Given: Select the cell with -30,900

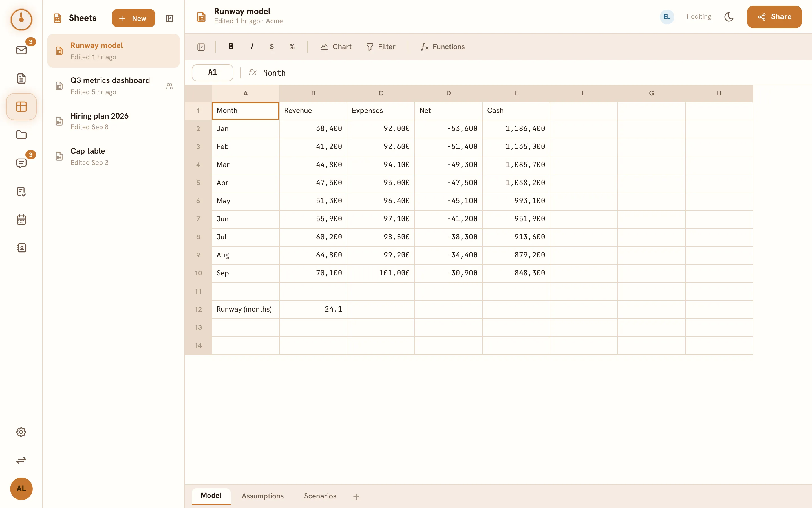Looking at the screenshot, I should 448,273.
